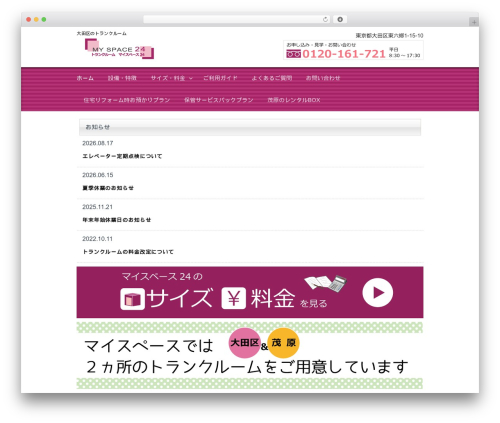Click the pink 大田区 circle badge
The height and width of the screenshot is (423, 500).
(244, 343)
